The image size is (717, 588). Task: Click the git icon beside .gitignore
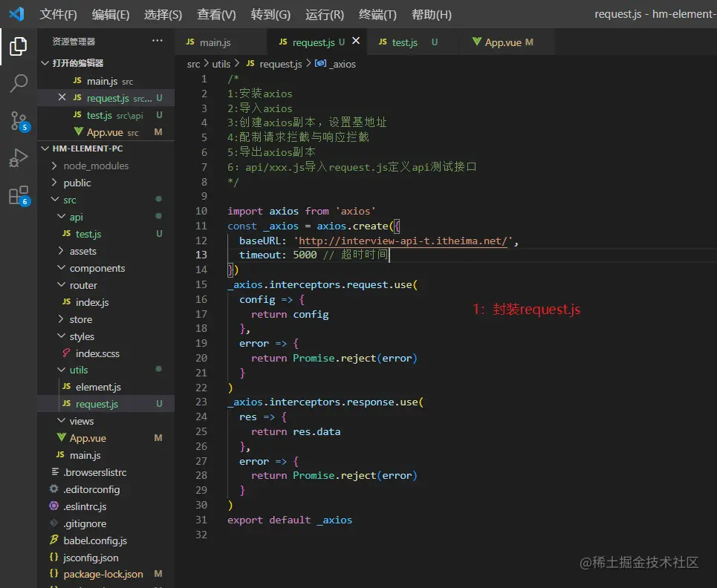point(54,523)
